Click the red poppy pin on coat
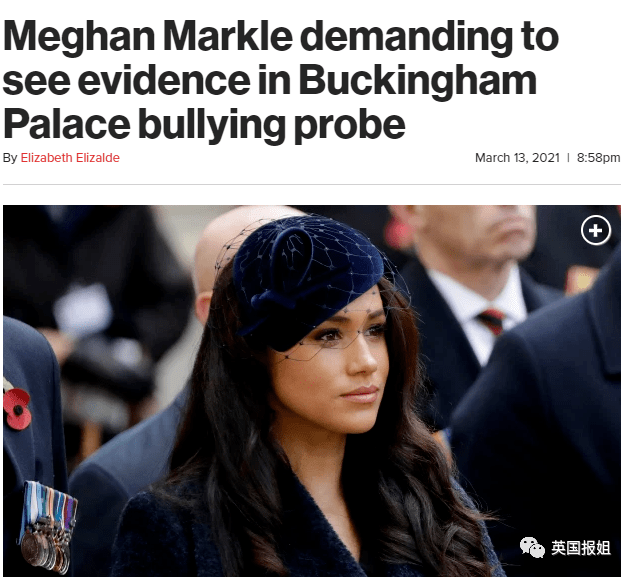This screenshot has width=632, height=577. (x=17, y=408)
